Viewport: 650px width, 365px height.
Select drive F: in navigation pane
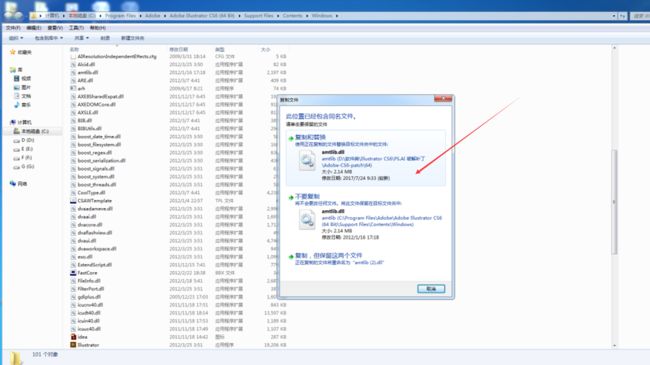click(24, 158)
